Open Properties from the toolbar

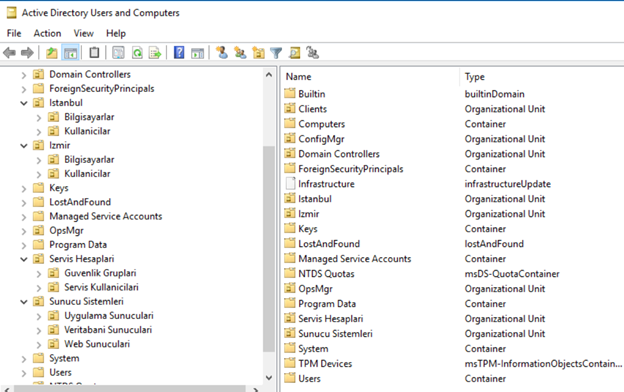click(x=118, y=53)
